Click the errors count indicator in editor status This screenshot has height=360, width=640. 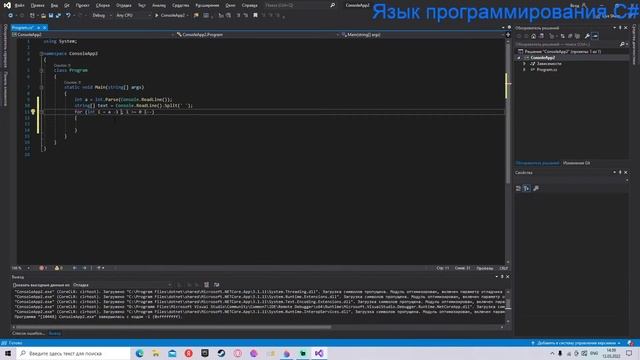[43, 268]
